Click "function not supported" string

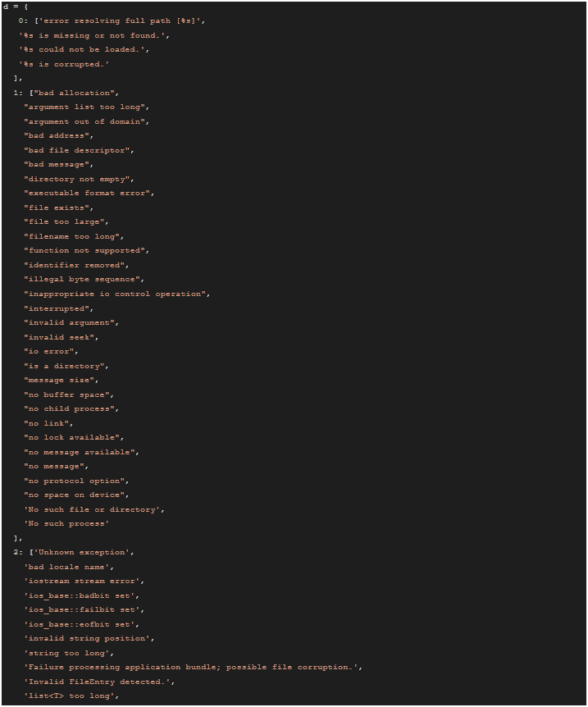pyautogui.click(x=85, y=250)
